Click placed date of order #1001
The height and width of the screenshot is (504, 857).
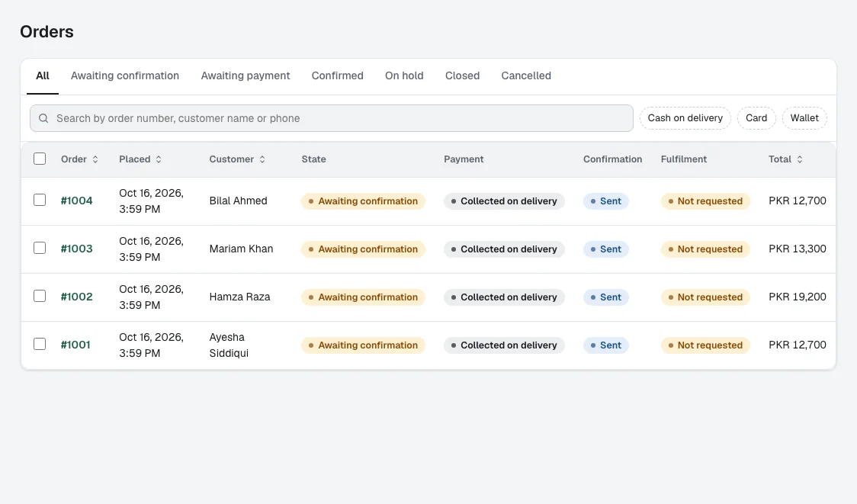tap(152, 345)
